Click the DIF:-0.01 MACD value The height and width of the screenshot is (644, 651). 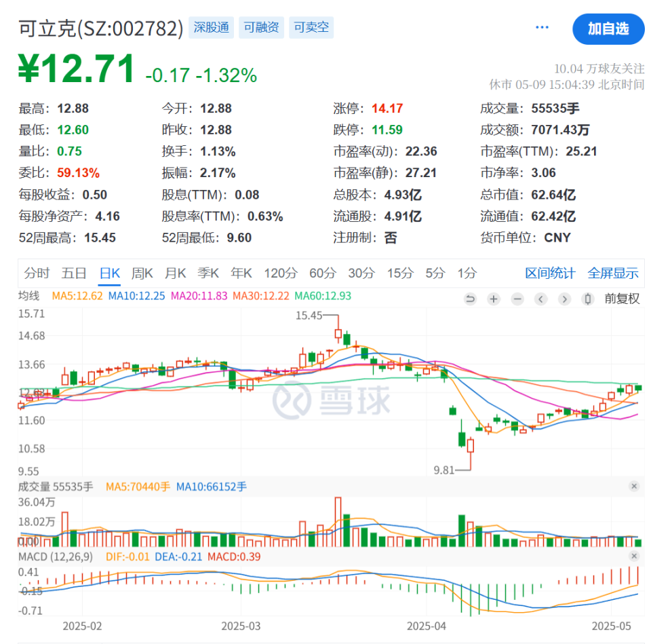127,556
